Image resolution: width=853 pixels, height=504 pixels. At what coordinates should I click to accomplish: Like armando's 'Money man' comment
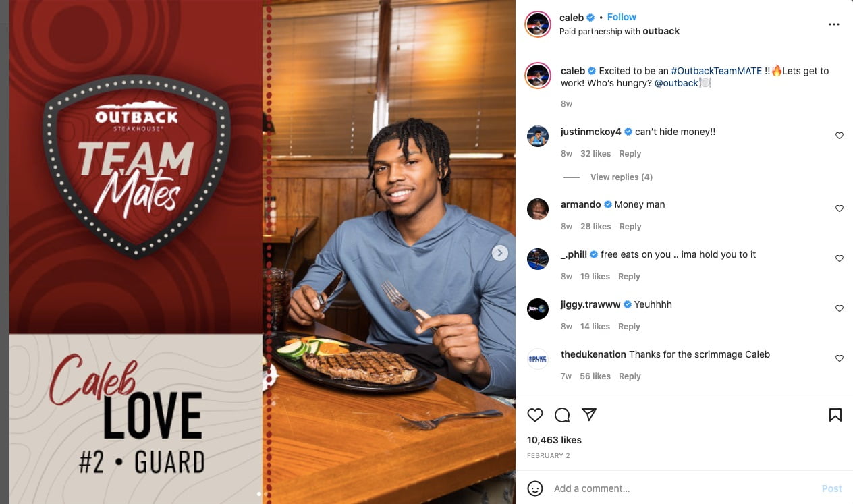[840, 208]
